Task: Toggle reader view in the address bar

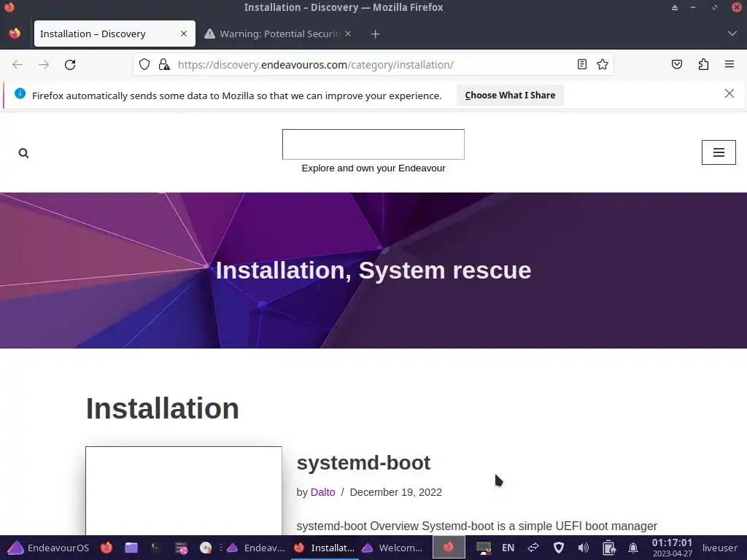Action: pyautogui.click(x=581, y=64)
